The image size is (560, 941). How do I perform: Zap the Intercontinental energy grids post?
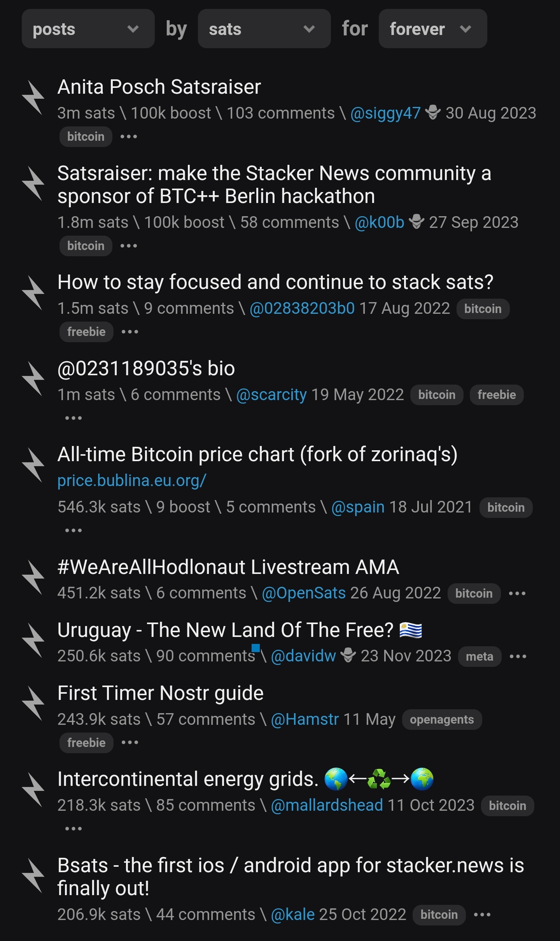[x=33, y=790]
